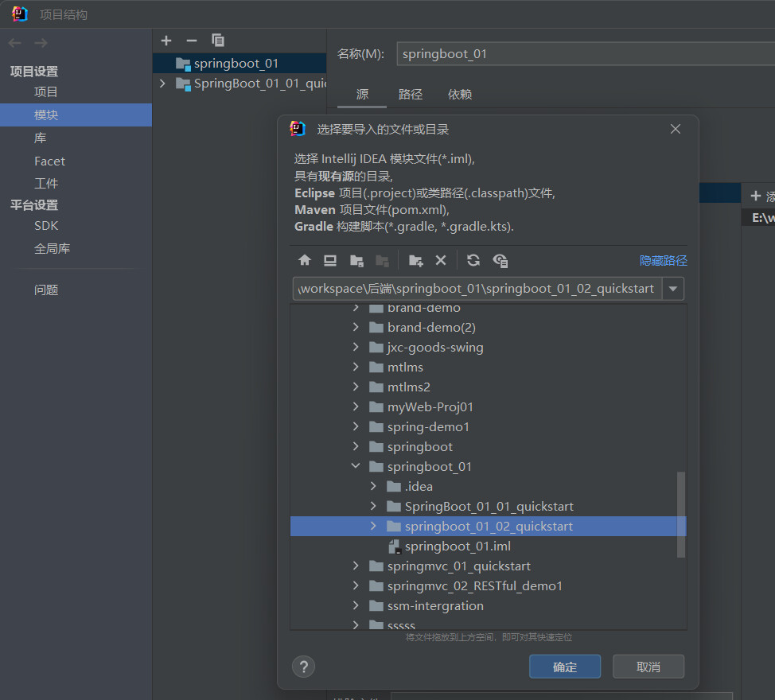This screenshot has height=700, width=775.
Task: Click the file tree vertical scrollbar
Action: [681, 514]
